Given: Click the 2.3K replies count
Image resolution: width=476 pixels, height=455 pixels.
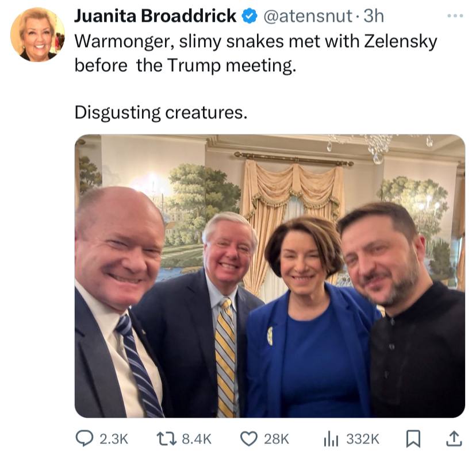Looking at the screenshot, I should [114, 439].
